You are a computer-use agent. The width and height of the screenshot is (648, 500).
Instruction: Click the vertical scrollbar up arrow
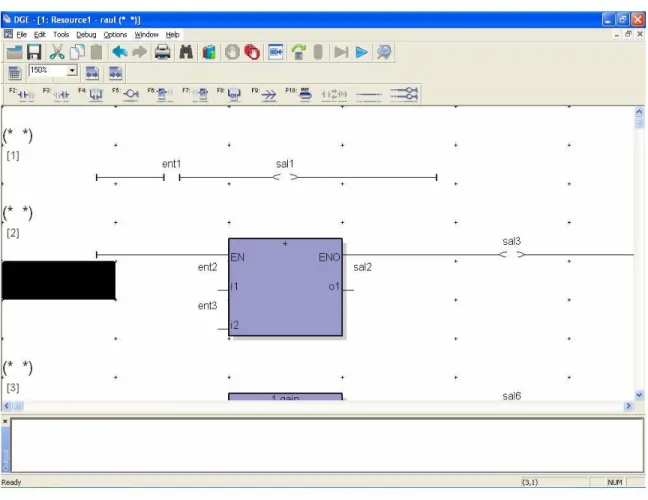click(x=639, y=112)
